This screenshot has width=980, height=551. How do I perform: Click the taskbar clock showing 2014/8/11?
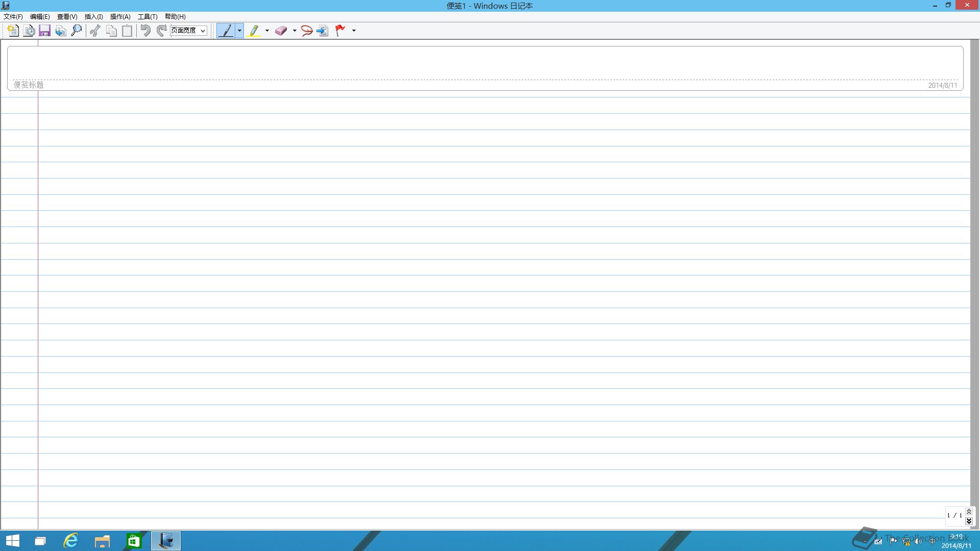(x=957, y=541)
